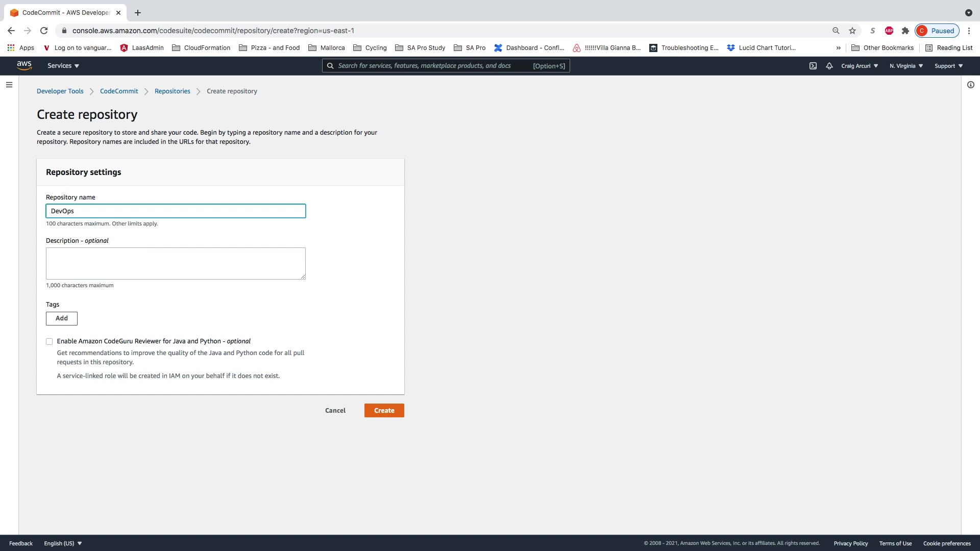The image size is (980, 551).
Task: Open the hamburger side navigation menu
Action: click(x=9, y=85)
